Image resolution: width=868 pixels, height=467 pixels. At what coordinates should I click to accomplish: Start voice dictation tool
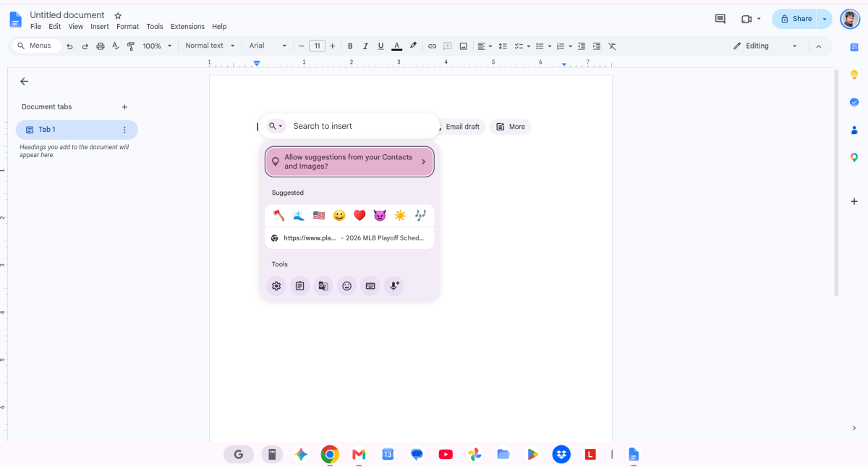(x=394, y=286)
